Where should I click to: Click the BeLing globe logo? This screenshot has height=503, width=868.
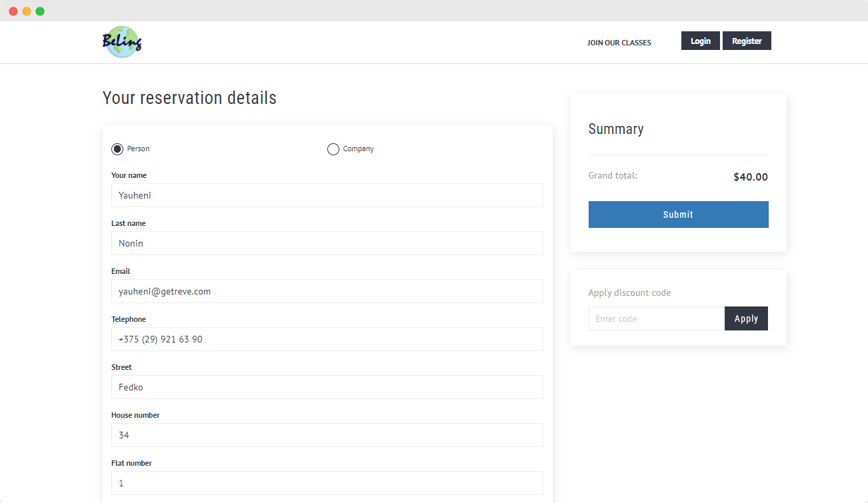pos(122,42)
